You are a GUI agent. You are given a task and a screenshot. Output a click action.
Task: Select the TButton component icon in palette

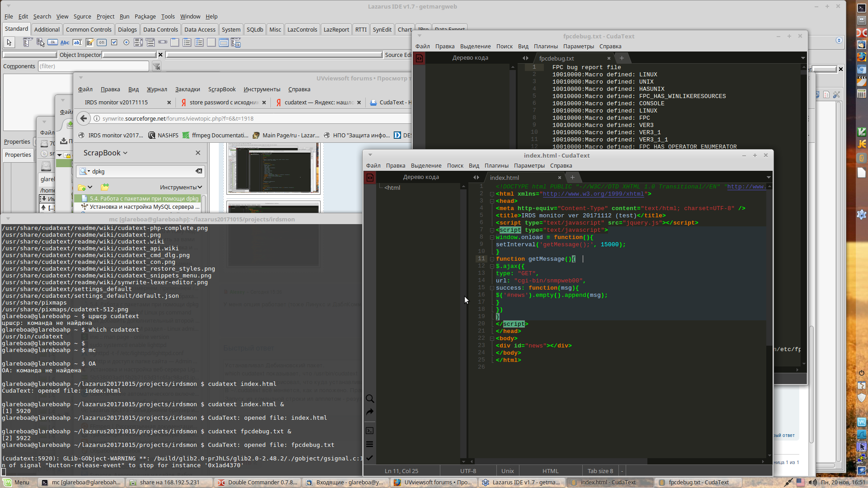53,42
